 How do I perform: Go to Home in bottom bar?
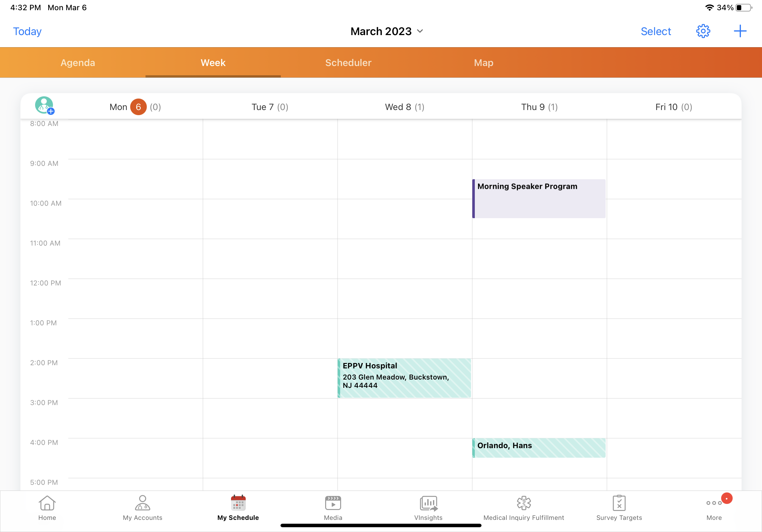coord(47,508)
